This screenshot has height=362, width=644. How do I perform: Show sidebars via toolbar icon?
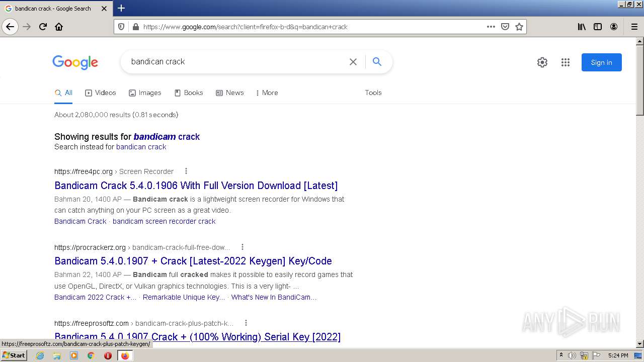pyautogui.click(x=598, y=27)
